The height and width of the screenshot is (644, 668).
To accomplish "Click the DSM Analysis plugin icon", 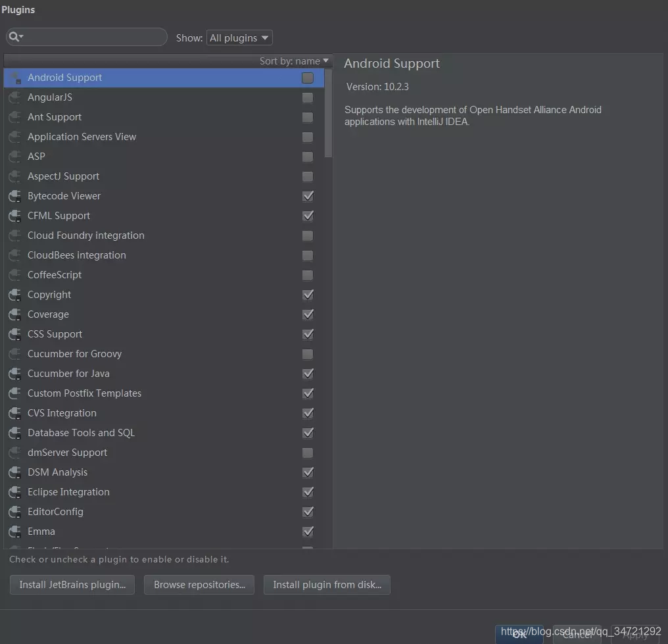I will [15, 472].
